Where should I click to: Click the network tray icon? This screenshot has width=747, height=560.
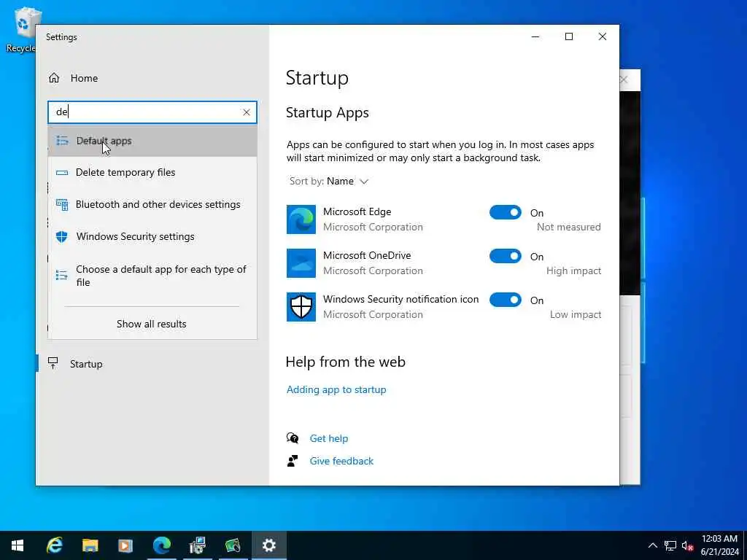pyautogui.click(x=670, y=545)
